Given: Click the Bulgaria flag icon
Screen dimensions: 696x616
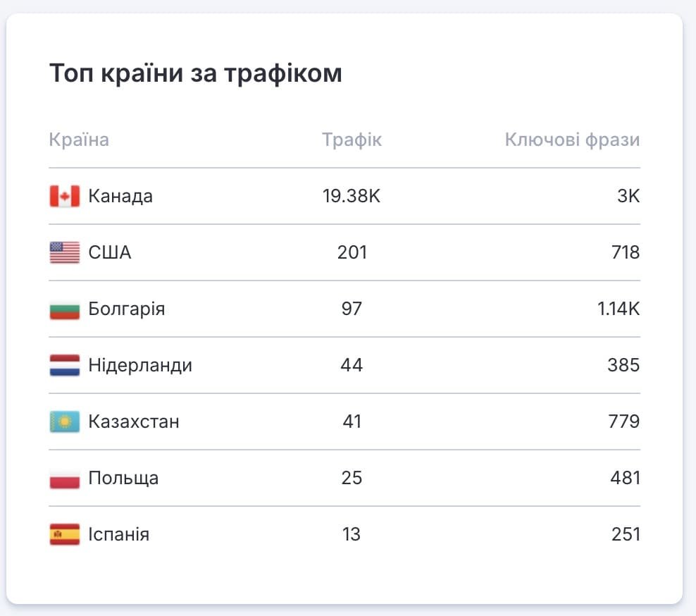Looking at the screenshot, I should coord(65,309).
